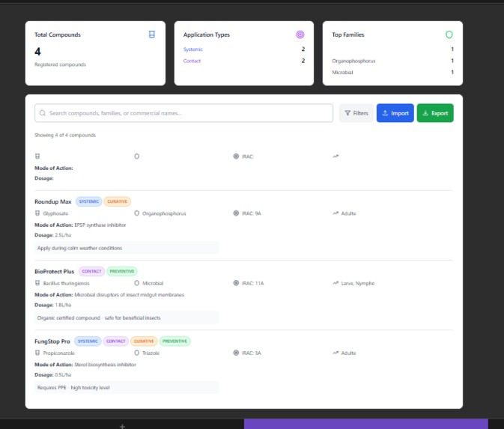Viewport: 504px width, 429px height.
Task: Click shield icon beside Microbial in BioProtect row
Action: [x=136, y=283]
